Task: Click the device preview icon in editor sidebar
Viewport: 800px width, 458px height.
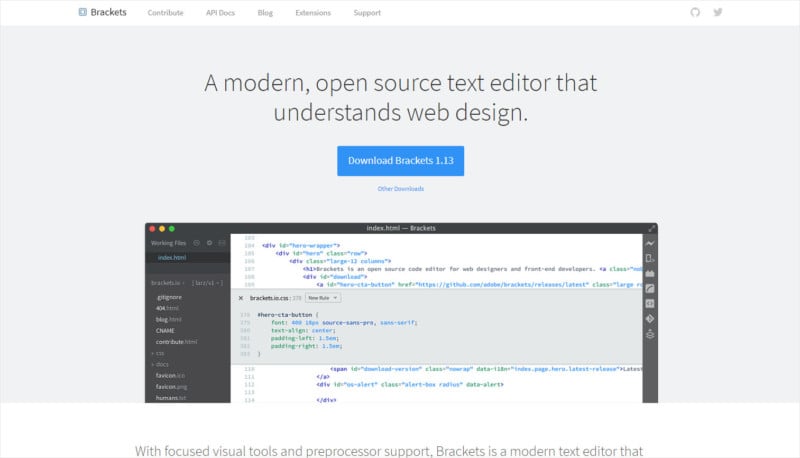Action: point(650,259)
